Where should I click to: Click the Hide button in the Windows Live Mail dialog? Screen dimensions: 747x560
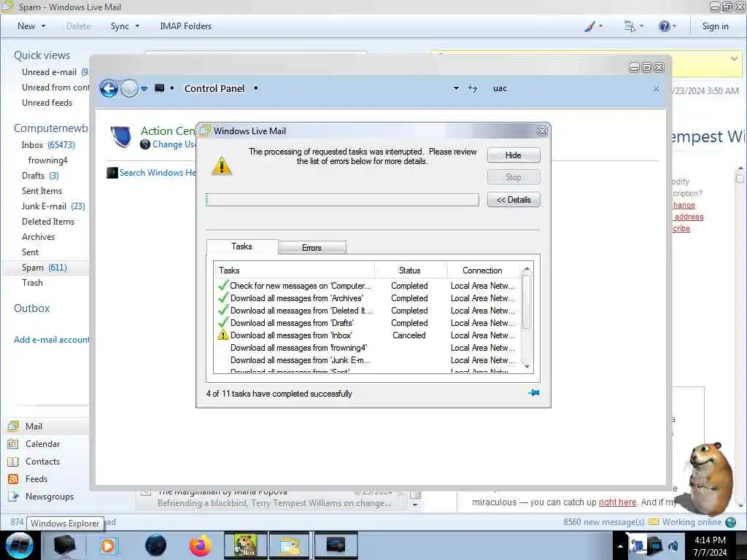[513, 155]
